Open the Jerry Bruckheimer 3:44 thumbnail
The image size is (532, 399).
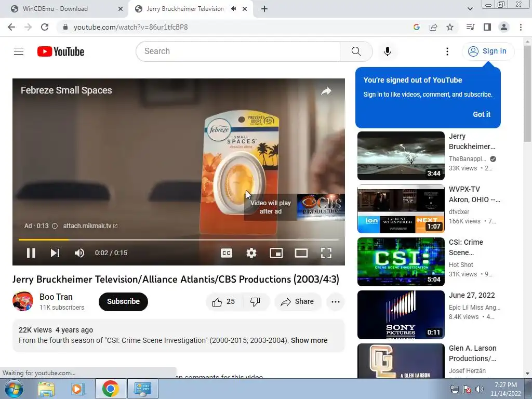(x=401, y=156)
